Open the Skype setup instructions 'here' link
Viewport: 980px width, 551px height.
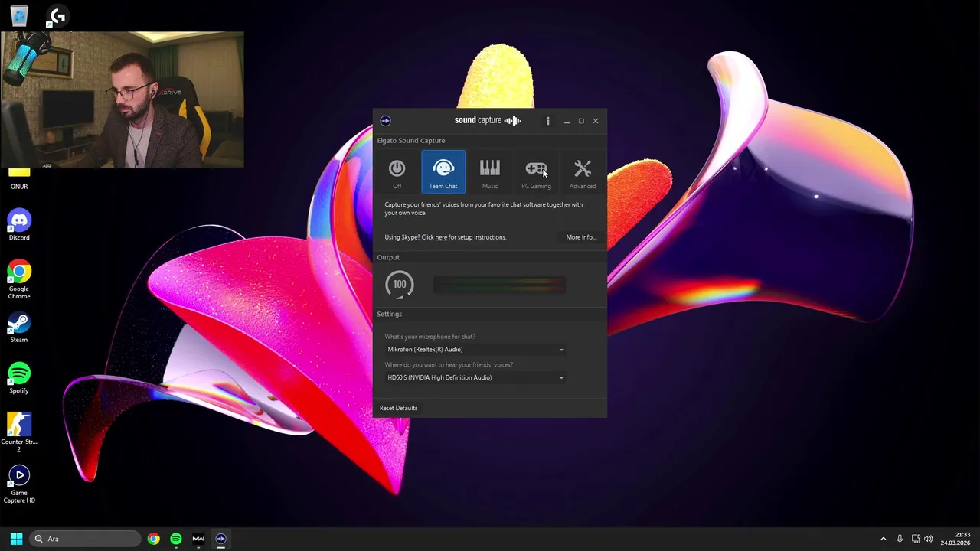[x=441, y=237]
